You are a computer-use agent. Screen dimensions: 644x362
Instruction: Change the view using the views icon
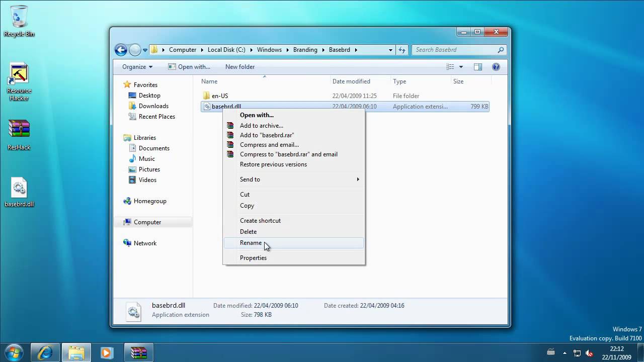tap(450, 67)
